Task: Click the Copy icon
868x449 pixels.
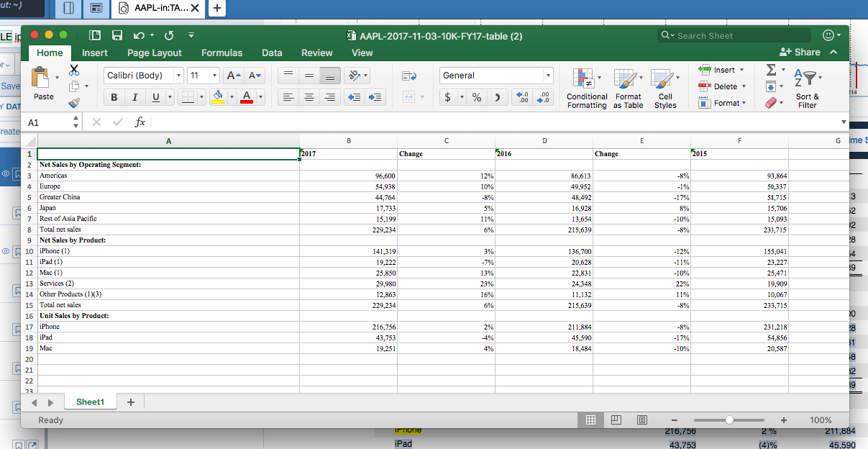Action: coord(73,86)
